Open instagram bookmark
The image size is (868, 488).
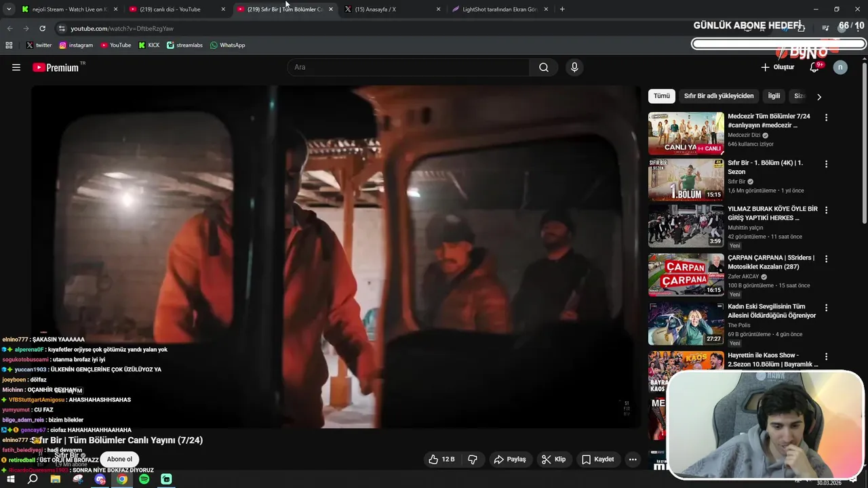(76, 45)
